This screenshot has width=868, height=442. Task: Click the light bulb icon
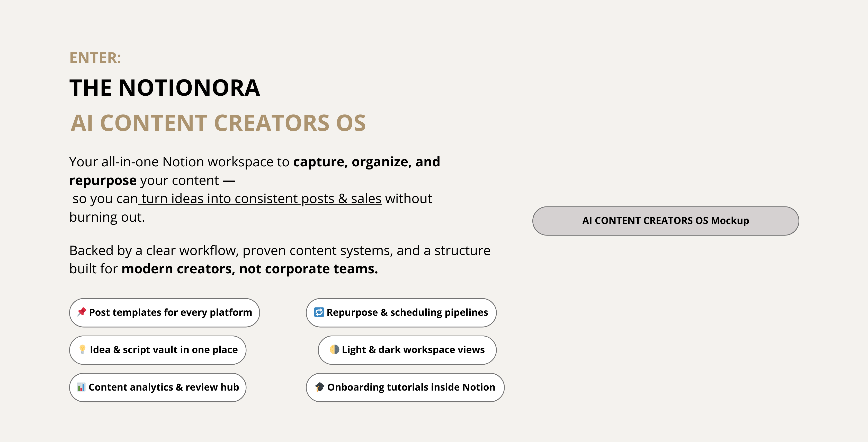(82, 349)
